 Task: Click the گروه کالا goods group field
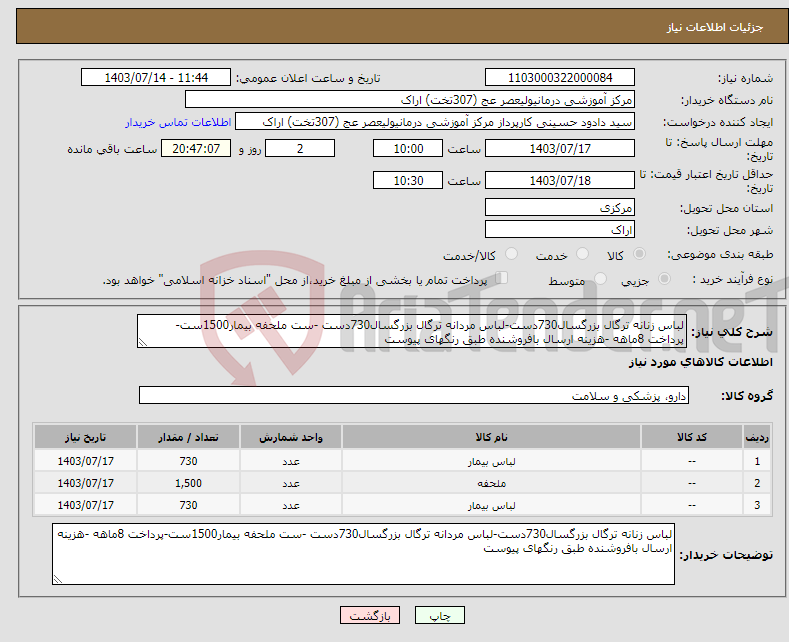point(414,395)
